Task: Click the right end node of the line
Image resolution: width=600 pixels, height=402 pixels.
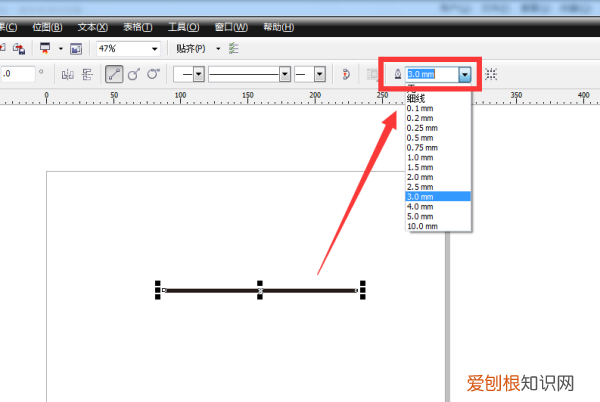Action: (x=356, y=290)
